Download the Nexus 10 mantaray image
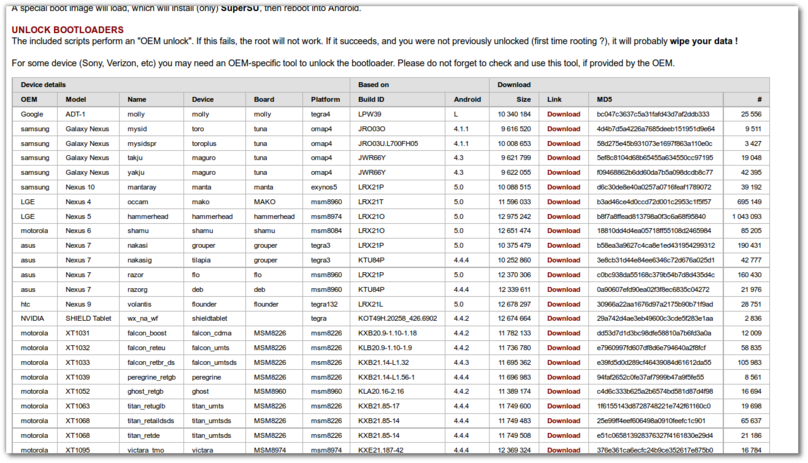 (x=563, y=187)
